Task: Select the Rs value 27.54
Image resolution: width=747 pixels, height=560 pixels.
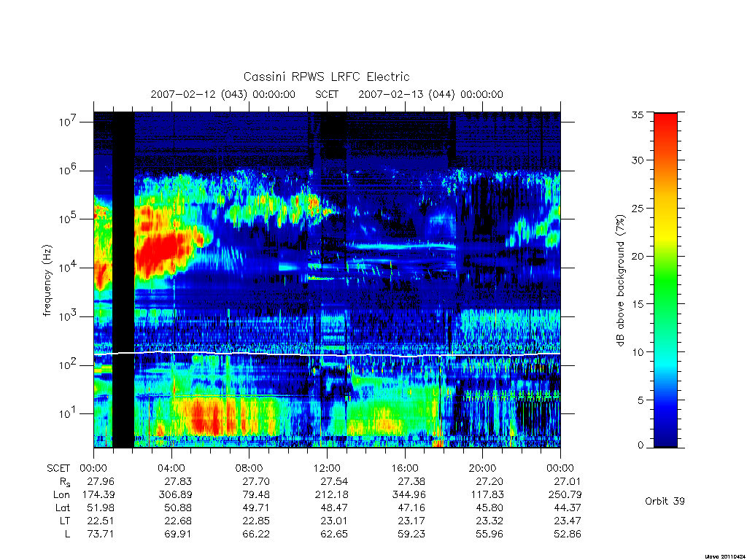Action: [x=334, y=481]
